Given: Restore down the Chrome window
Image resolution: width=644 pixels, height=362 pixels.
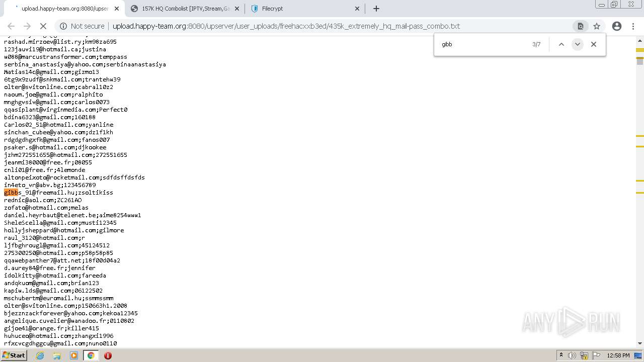Looking at the screenshot, I should (614, 5).
